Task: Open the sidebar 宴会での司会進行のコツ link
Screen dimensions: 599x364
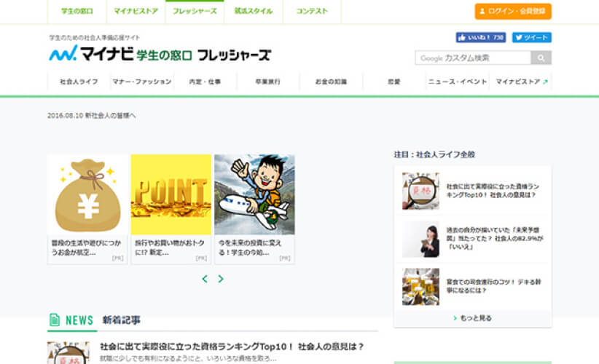Action: (493, 286)
